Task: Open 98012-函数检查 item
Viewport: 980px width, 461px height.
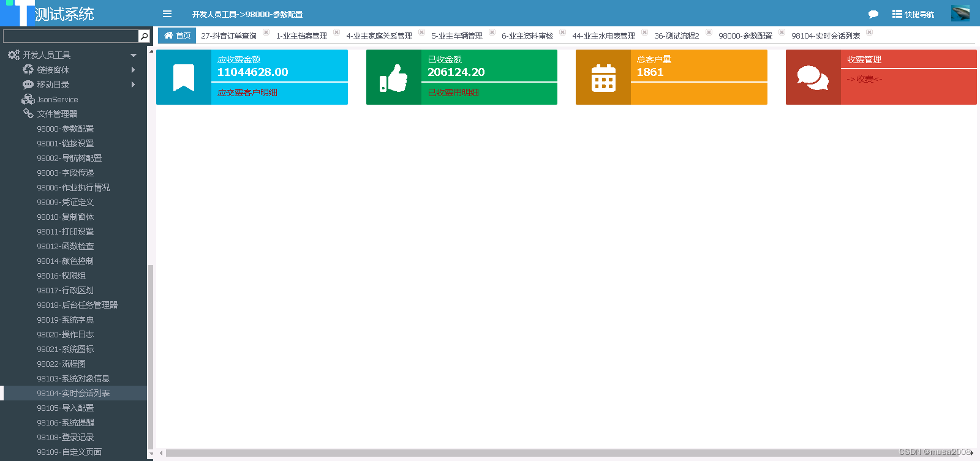Action: (x=66, y=246)
